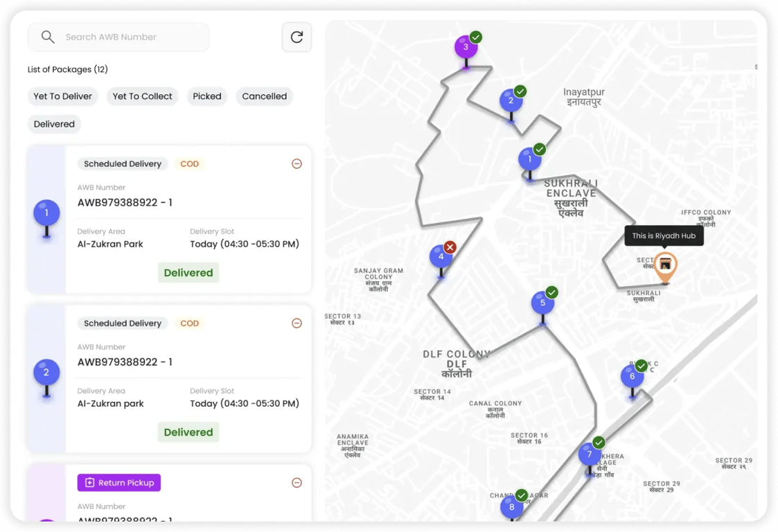778x532 pixels.
Task: Select map marker 8
Action: pyautogui.click(x=511, y=507)
